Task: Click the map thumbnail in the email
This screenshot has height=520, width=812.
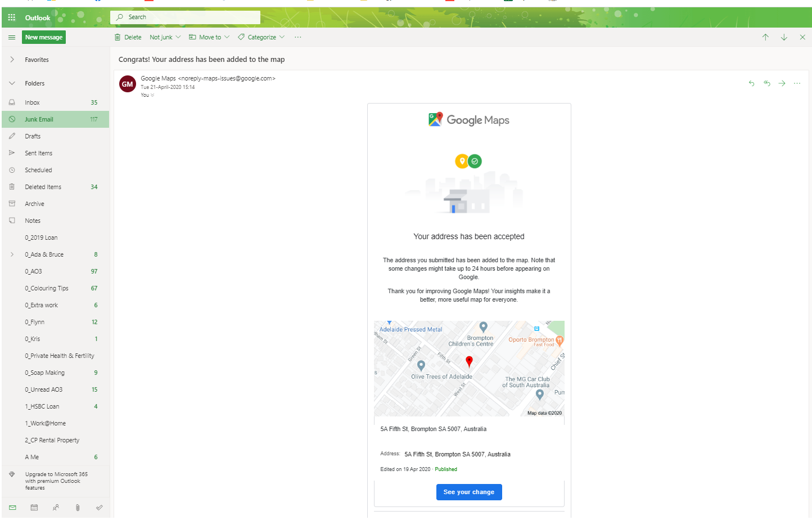Action: click(469, 369)
